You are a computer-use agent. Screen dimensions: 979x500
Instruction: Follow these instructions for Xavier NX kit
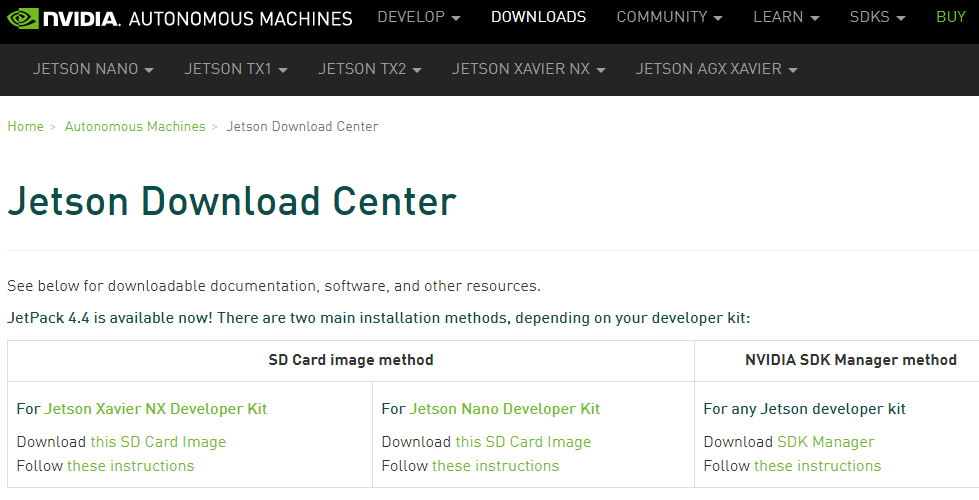130,466
